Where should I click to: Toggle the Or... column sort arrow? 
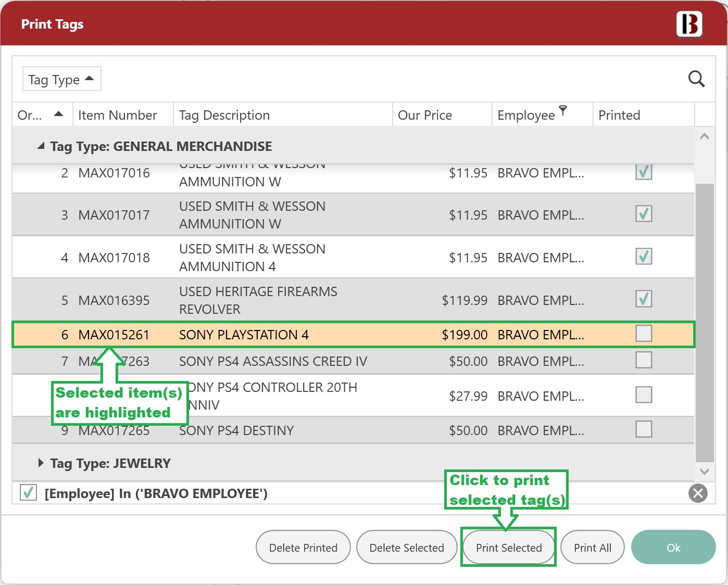click(x=58, y=114)
